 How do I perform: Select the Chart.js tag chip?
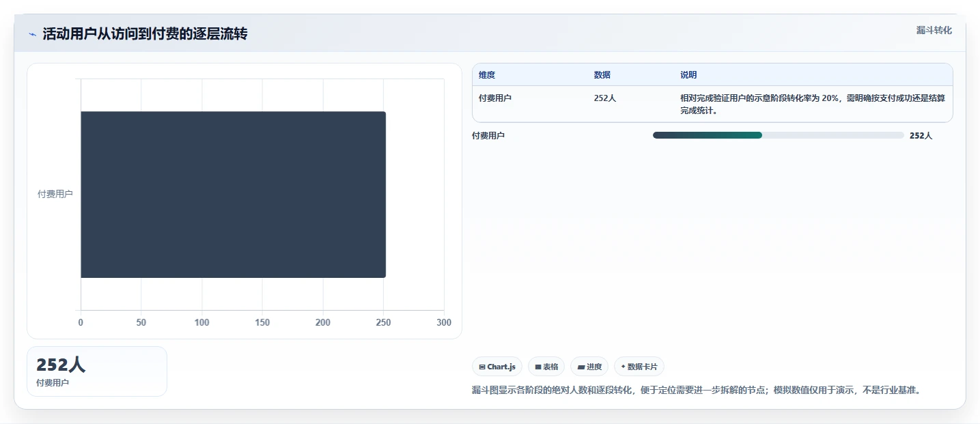[x=497, y=367]
